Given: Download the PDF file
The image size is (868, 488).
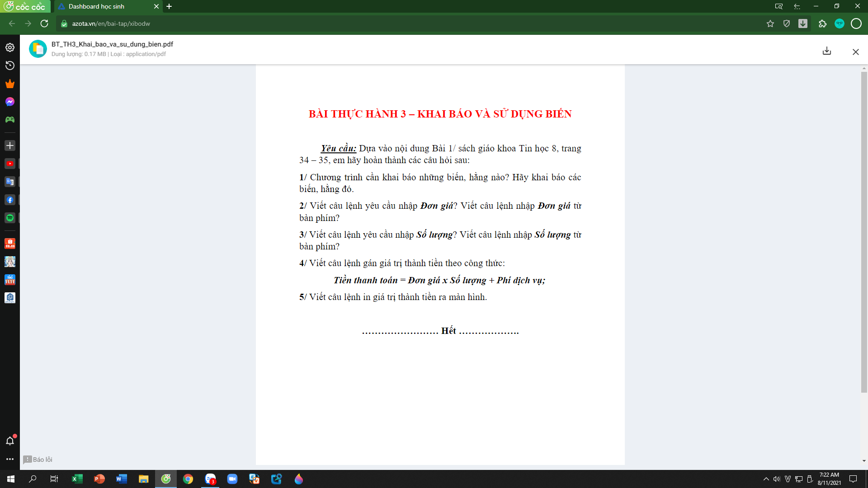Looking at the screenshot, I should tap(826, 51).
